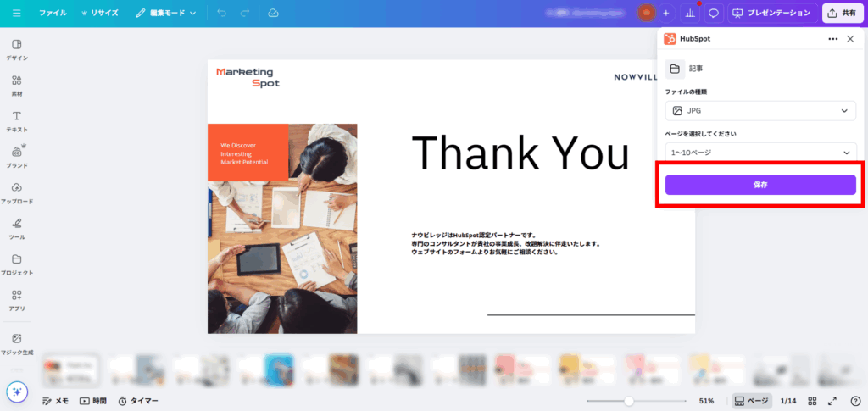Expand the 1〜10ページ page selection dropdown
The image size is (868, 411).
tap(760, 153)
